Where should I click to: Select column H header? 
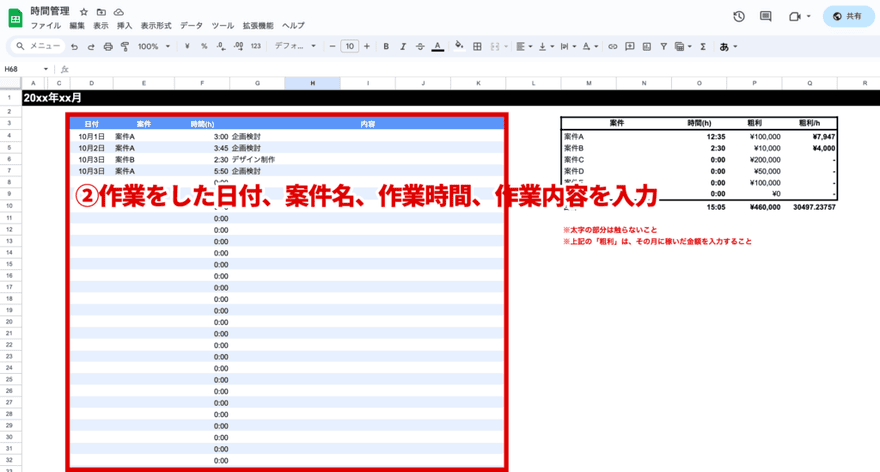click(x=313, y=83)
